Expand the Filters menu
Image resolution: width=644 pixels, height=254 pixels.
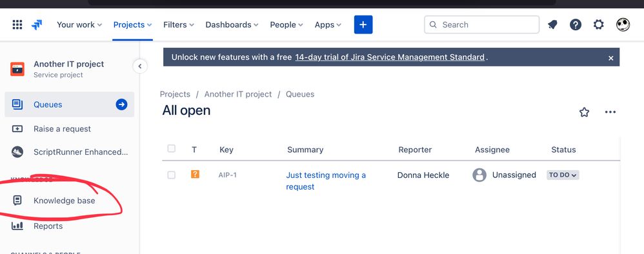(179, 24)
